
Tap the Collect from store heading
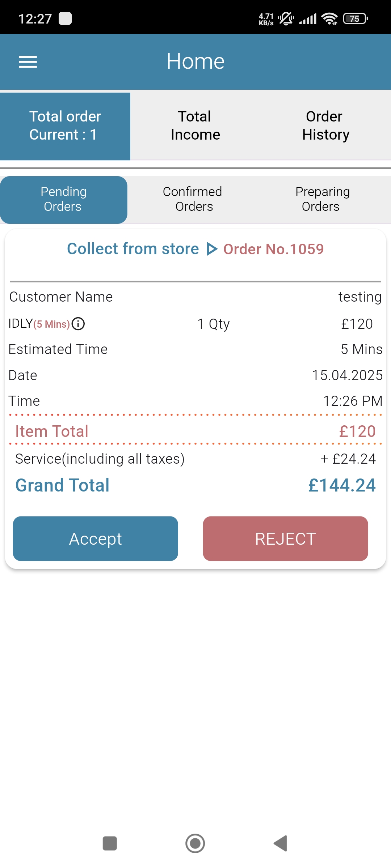tap(133, 249)
